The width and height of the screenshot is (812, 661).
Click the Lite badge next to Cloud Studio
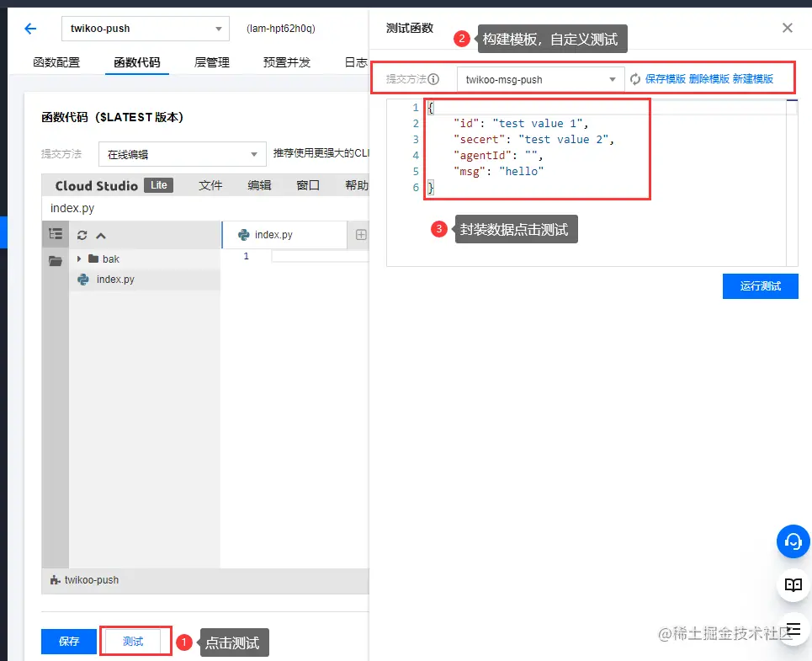[x=158, y=185]
